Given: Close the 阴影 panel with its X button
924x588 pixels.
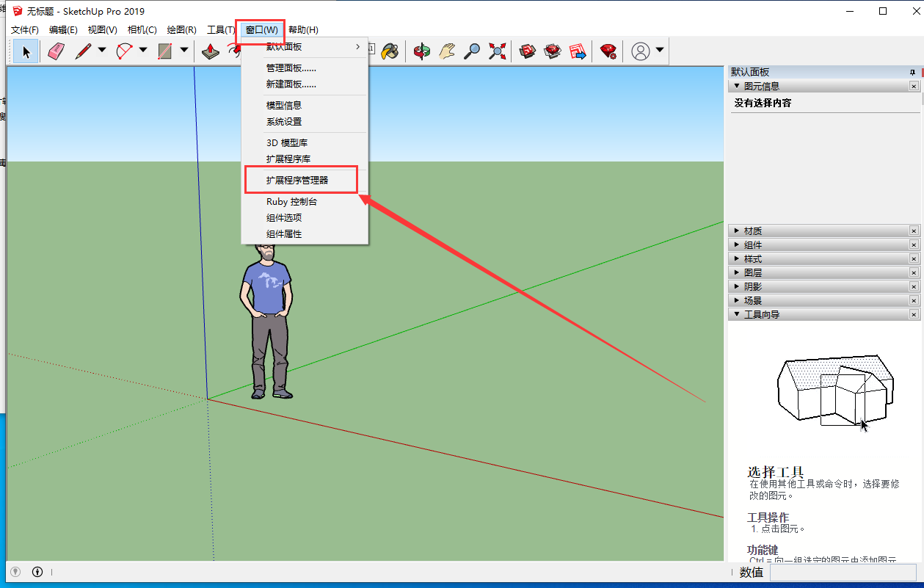Looking at the screenshot, I should [914, 286].
